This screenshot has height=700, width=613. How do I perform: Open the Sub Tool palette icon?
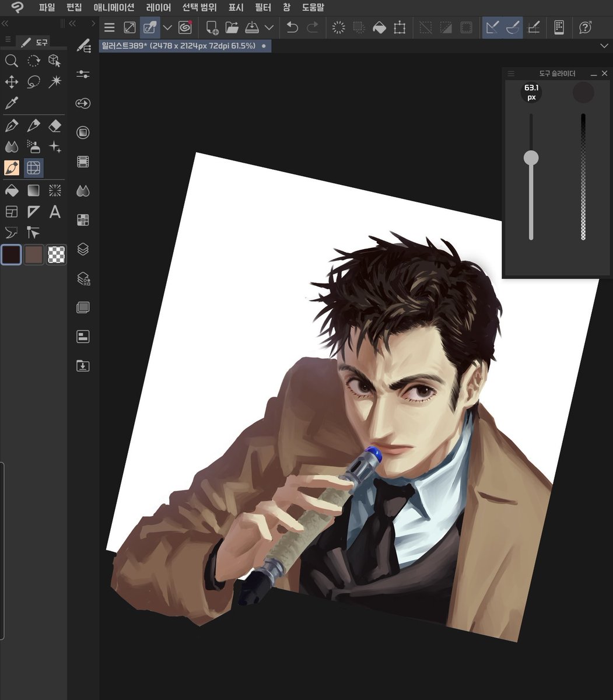click(x=83, y=45)
